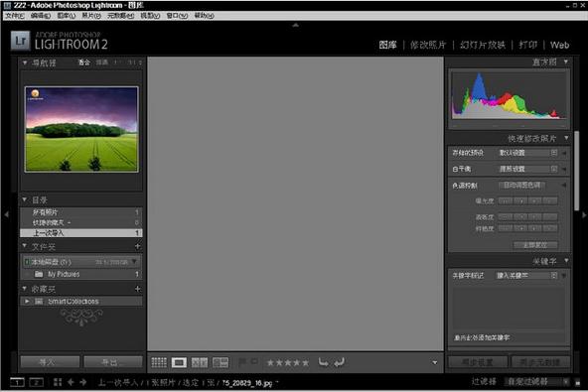The image size is (588, 392).
Task: Click the navigator preview thumbnail
Action: (x=81, y=129)
